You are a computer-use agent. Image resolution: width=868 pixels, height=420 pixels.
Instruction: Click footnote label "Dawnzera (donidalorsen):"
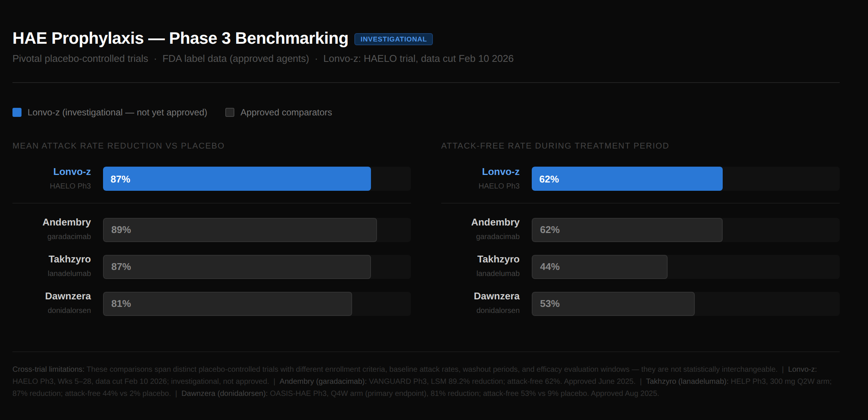point(225,394)
